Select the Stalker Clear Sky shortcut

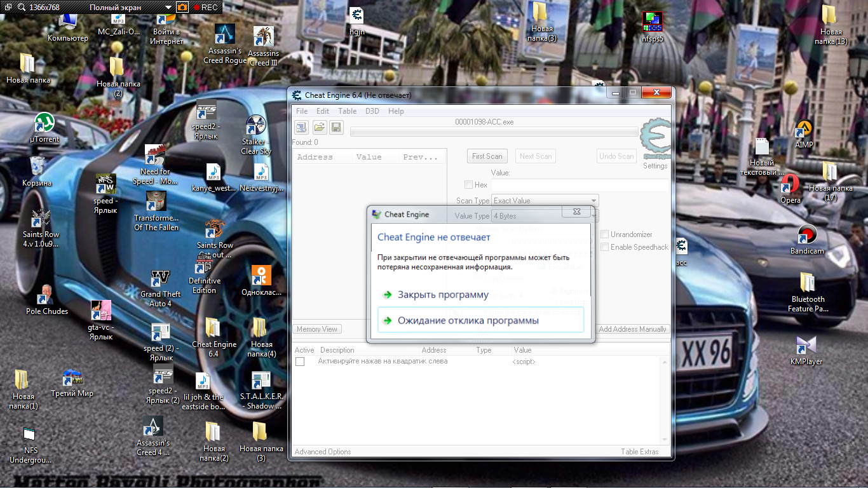click(x=255, y=135)
